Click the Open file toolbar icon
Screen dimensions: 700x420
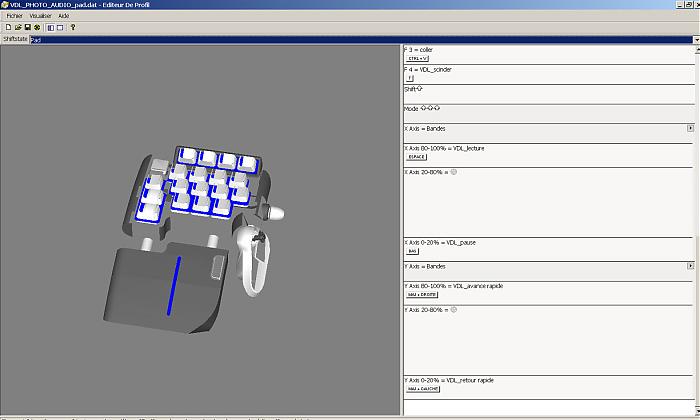pyautogui.click(x=17, y=28)
